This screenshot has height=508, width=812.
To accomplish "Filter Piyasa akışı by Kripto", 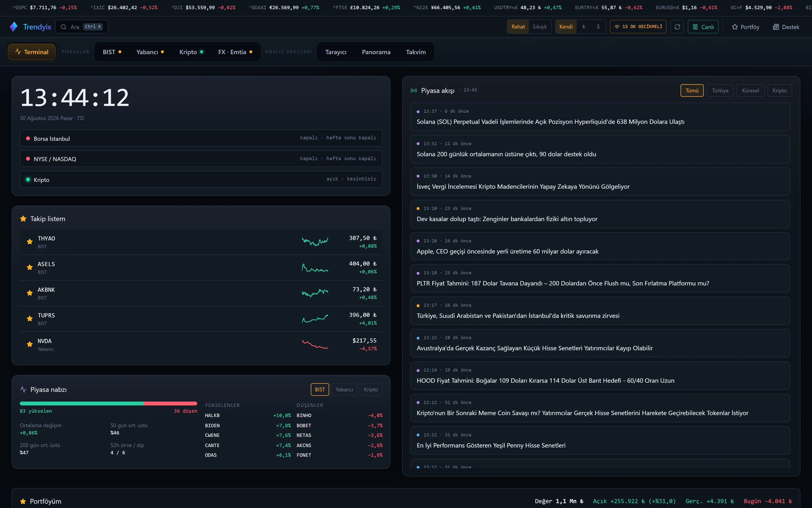I will click(779, 91).
